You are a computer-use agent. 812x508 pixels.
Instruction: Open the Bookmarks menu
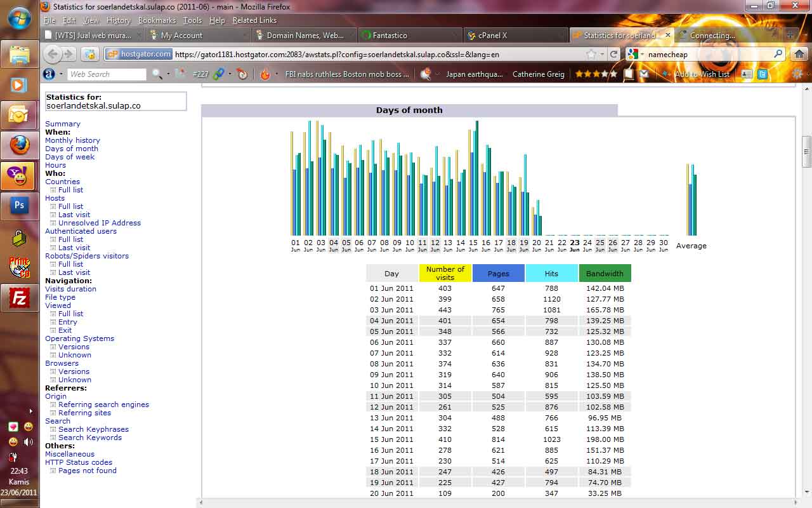tap(157, 20)
